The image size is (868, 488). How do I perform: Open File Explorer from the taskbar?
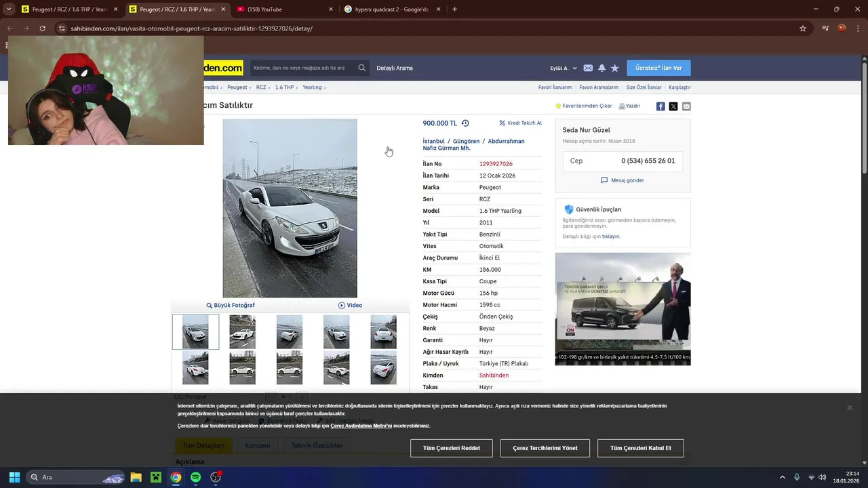(136, 477)
